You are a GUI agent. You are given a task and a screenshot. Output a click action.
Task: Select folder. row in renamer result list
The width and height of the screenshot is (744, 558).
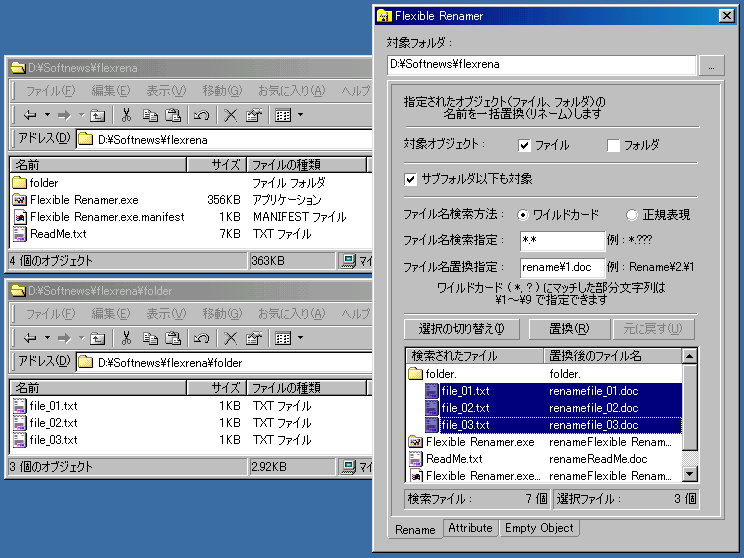545,374
